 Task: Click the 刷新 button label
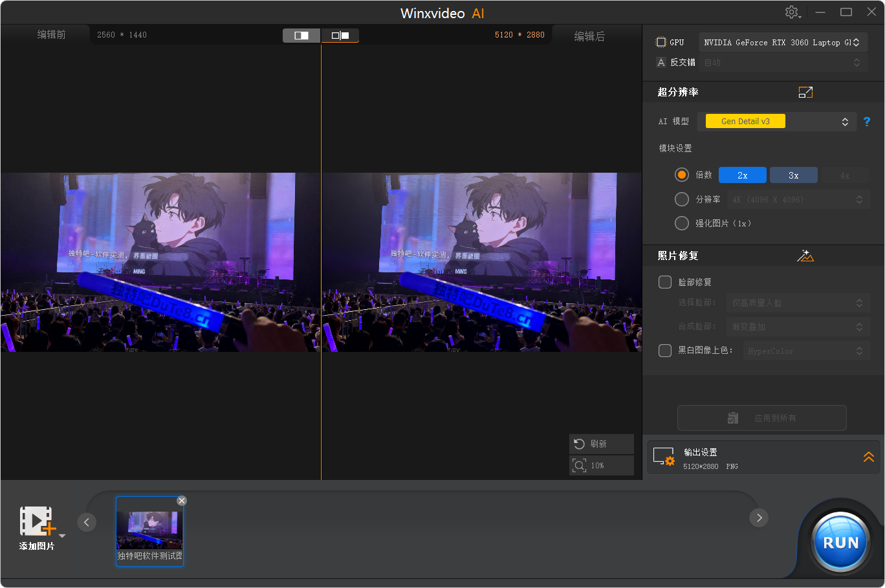coord(598,444)
